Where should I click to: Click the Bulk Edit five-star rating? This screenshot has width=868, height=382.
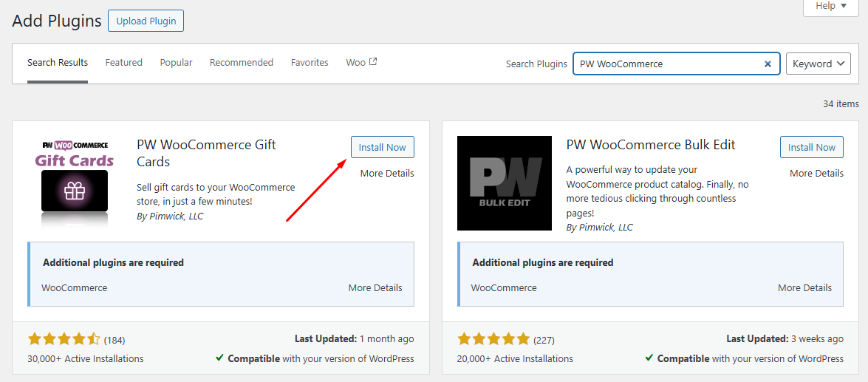point(493,339)
